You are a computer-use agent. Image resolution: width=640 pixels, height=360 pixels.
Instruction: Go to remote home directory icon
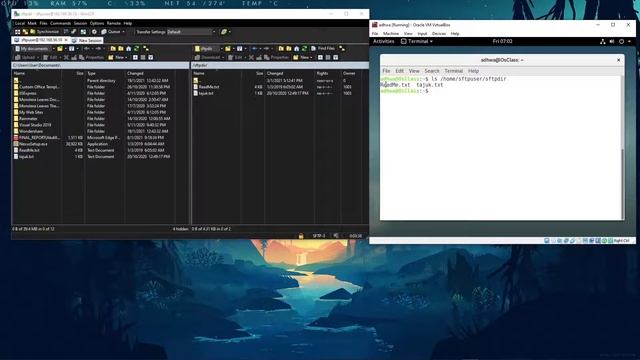(x=297, y=49)
